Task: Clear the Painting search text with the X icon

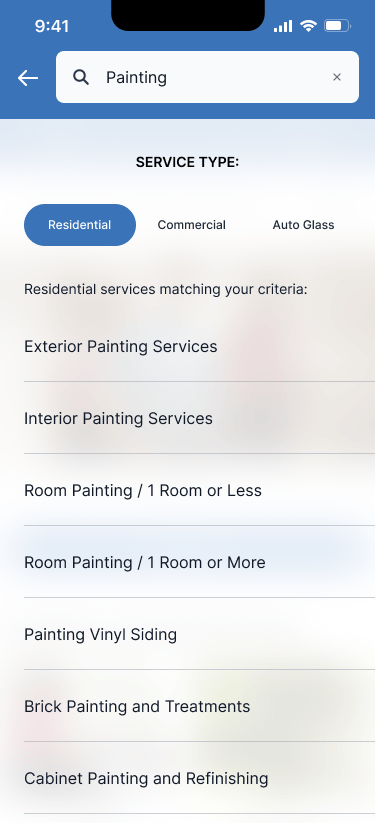Action: pos(337,77)
